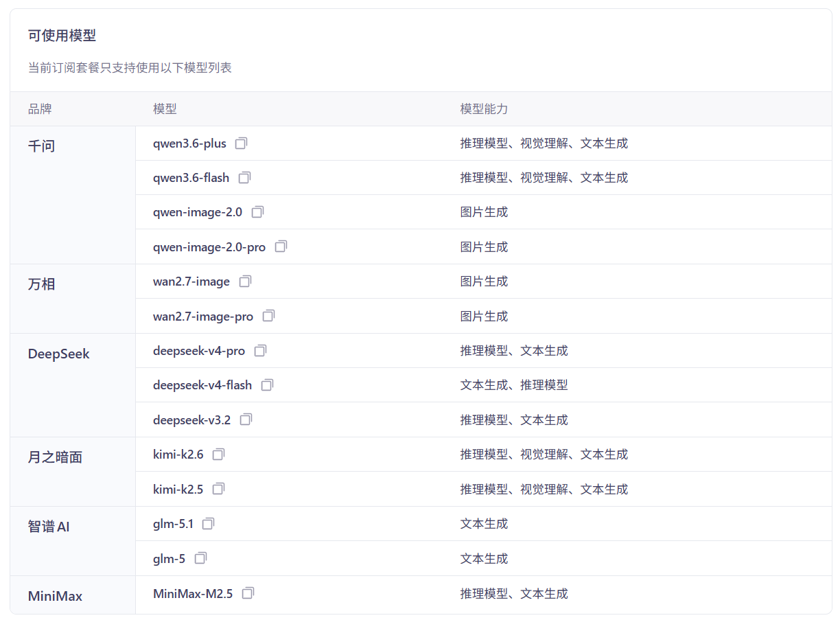The image size is (840, 620).
Task: Click the DeepSeek brand cell
Action: [x=73, y=385]
